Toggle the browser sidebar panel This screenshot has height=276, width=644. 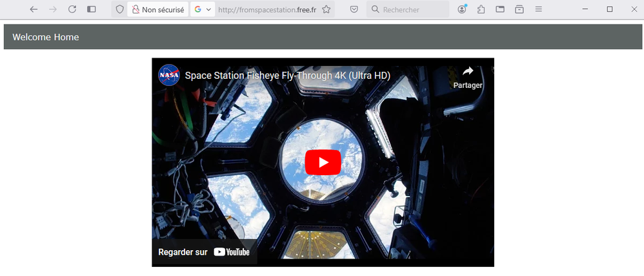click(92, 10)
